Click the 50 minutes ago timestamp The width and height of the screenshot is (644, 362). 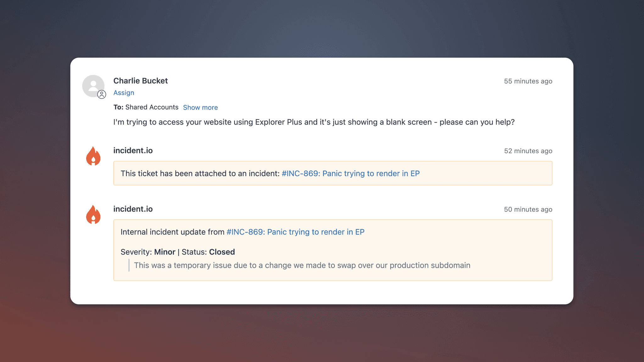pyautogui.click(x=528, y=209)
